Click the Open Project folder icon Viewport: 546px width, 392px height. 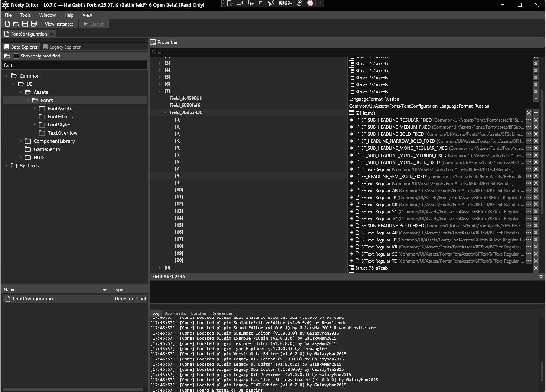tap(16, 24)
